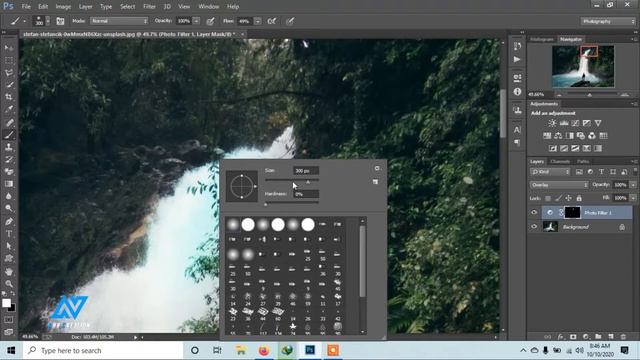
Task: Select the Zoom tool
Action: (x=9, y=284)
